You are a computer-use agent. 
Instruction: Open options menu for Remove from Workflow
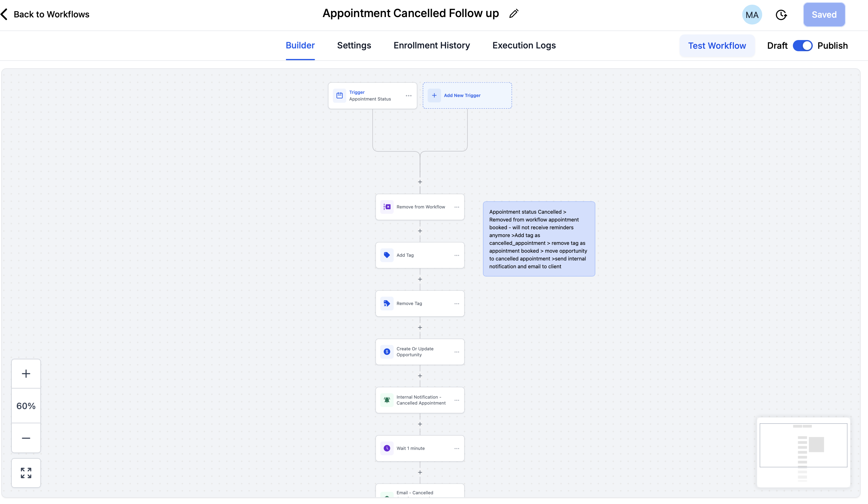coord(457,207)
